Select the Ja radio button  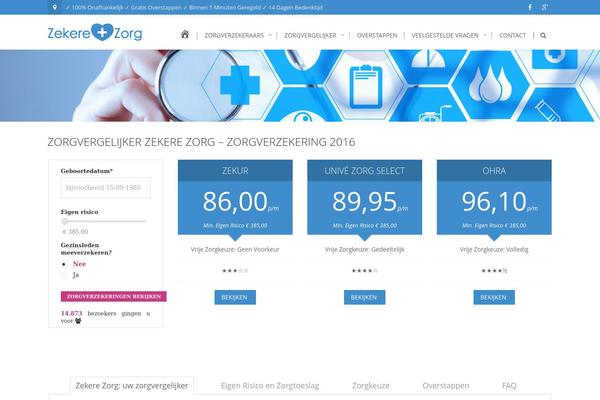(64, 275)
